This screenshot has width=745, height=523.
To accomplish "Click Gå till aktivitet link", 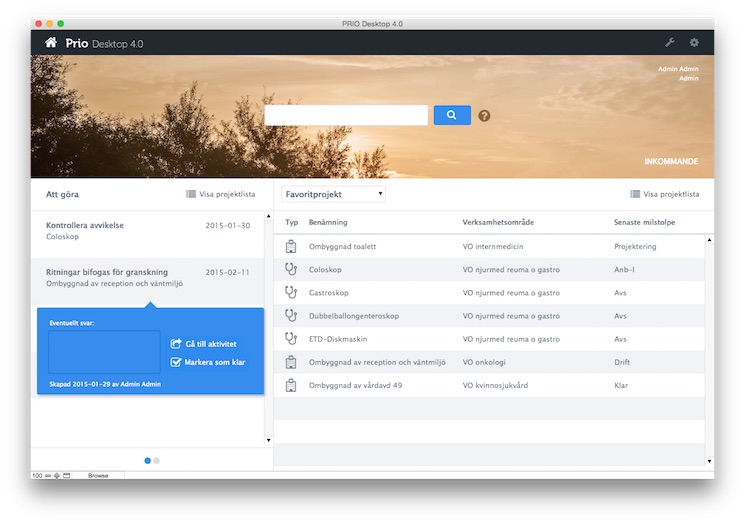I will pyautogui.click(x=210, y=344).
